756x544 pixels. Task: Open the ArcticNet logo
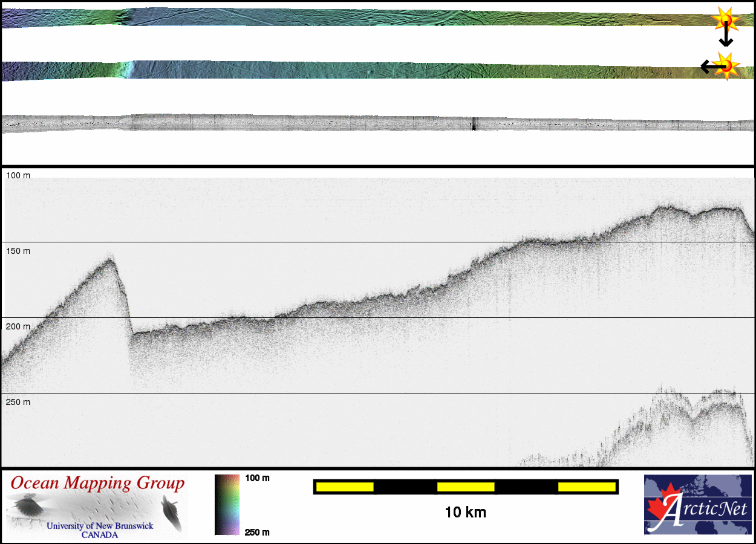(697, 505)
